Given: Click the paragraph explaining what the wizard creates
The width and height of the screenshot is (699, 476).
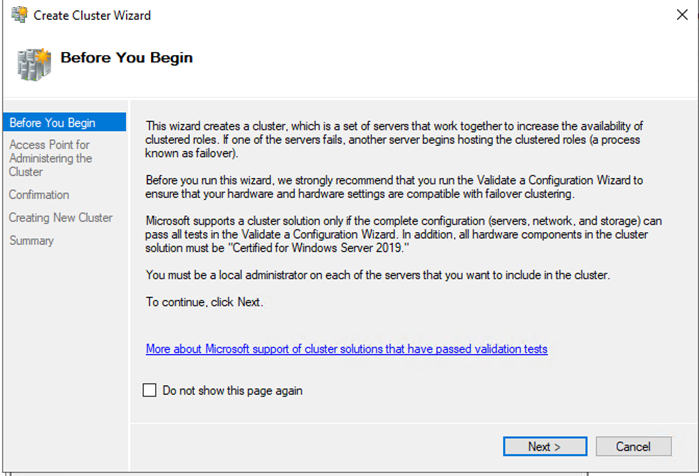Looking at the screenshot, I should 394,140.
